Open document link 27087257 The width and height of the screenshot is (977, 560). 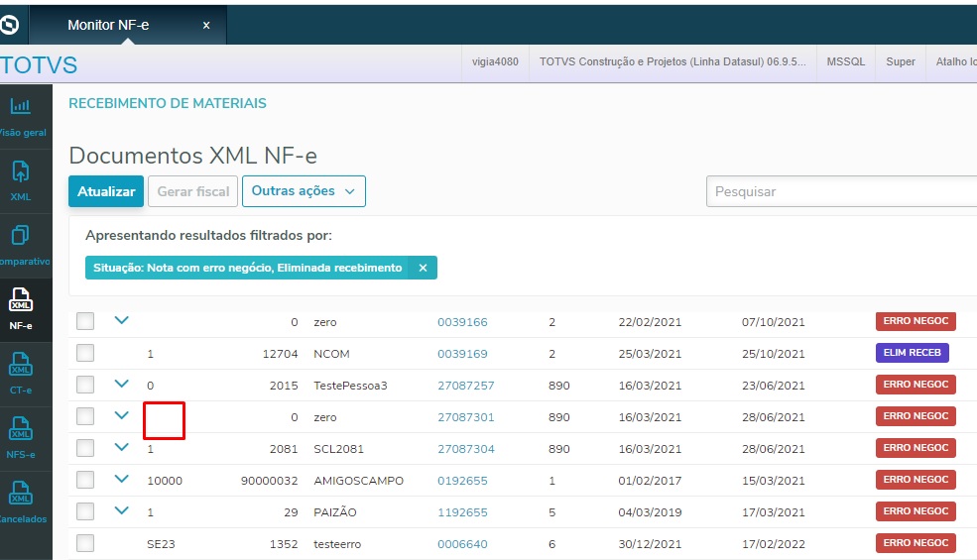466,386
